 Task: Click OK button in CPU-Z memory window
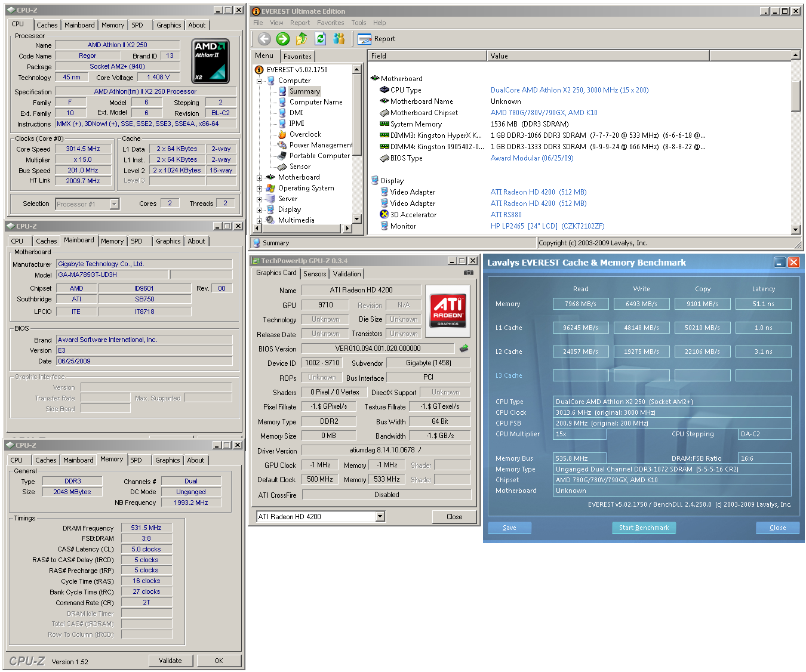pyautogui.click(x=219, y=661)
